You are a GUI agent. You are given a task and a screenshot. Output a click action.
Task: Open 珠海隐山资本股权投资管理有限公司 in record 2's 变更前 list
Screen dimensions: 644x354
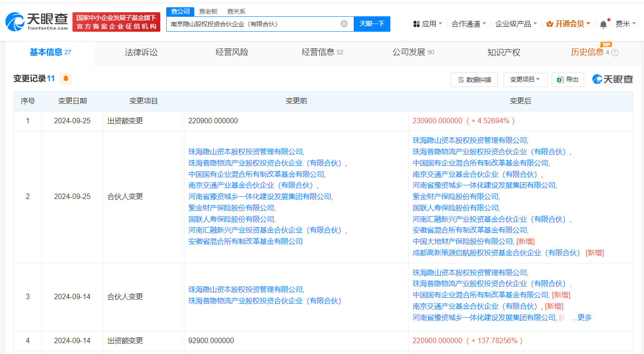(245, 152)
